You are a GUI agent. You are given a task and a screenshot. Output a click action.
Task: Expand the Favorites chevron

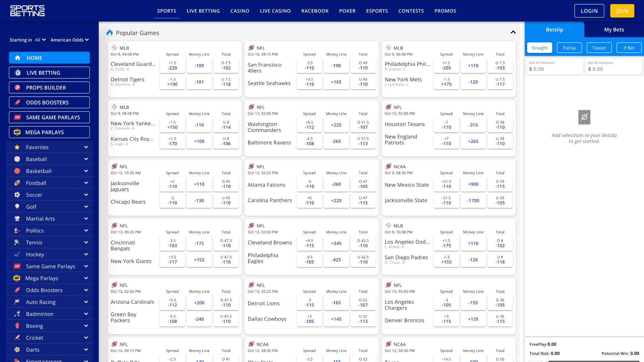(86, 147)
